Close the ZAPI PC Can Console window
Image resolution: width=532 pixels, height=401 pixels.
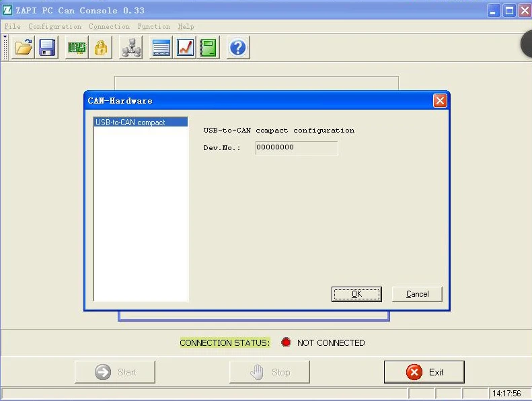click(524, 11)
